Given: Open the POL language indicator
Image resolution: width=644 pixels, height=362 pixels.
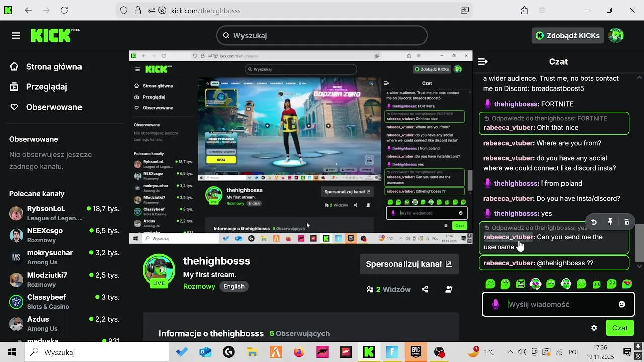Looking at the screenshot, I should click(574, 352).
